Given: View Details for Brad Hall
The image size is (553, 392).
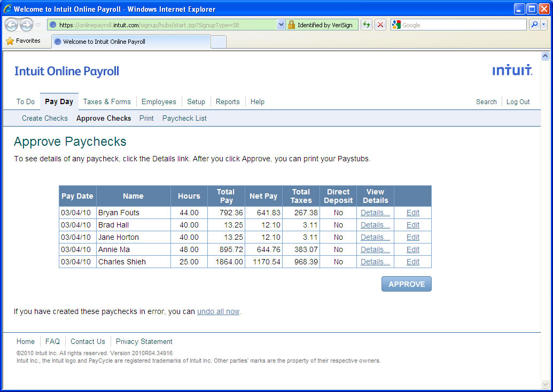Looking at the screenshot, I should (375, 225).
